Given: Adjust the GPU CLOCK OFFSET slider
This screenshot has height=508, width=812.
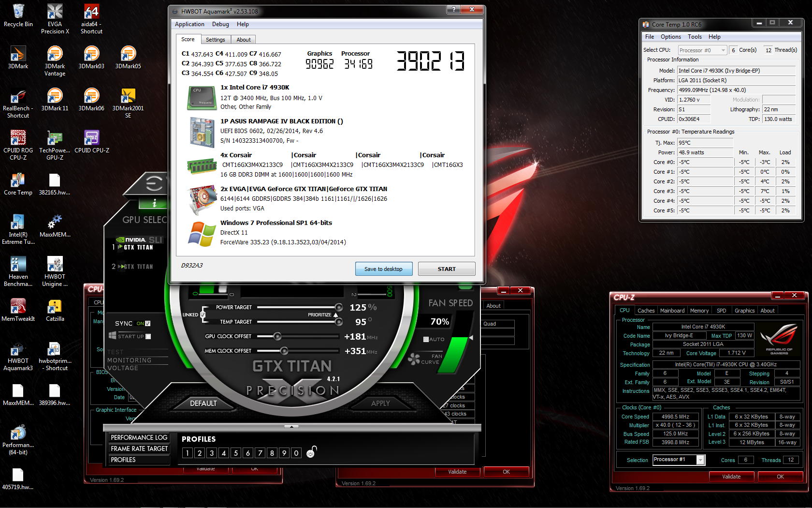Looking at the screenshot, I should [277, 336].
